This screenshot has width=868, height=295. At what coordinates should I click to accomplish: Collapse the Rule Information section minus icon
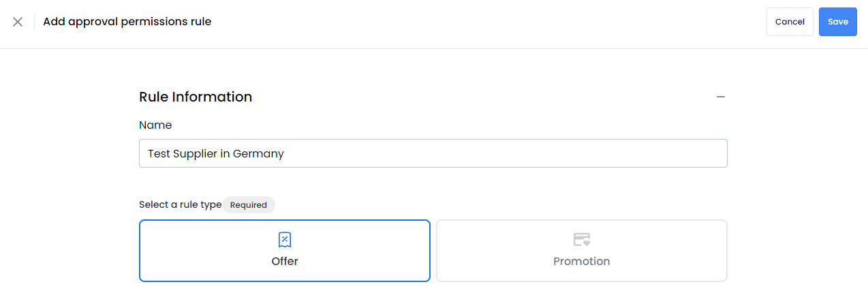[x=721, y=97]
